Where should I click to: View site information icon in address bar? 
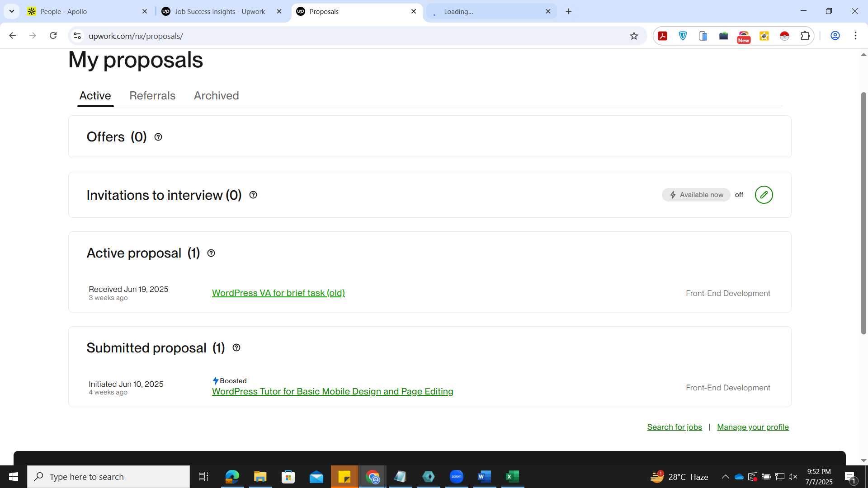pyautogui.click(x=77, y=36)
